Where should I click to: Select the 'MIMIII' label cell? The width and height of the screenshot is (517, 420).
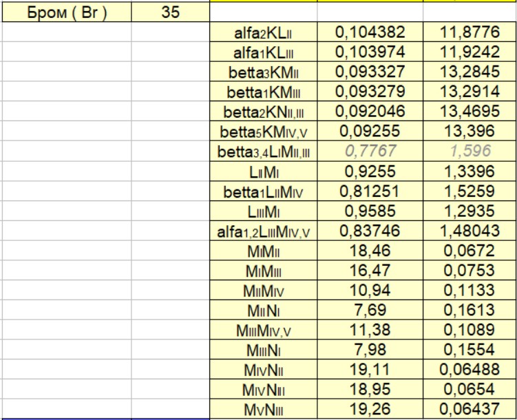click(264, 271)
